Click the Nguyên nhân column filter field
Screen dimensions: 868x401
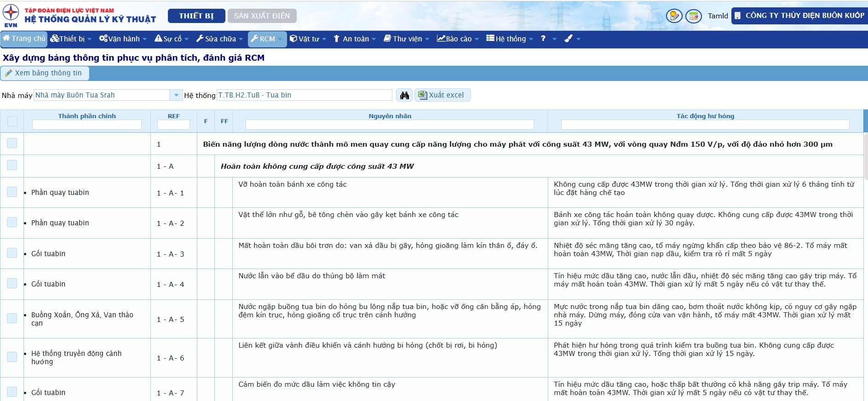(390, 125)
